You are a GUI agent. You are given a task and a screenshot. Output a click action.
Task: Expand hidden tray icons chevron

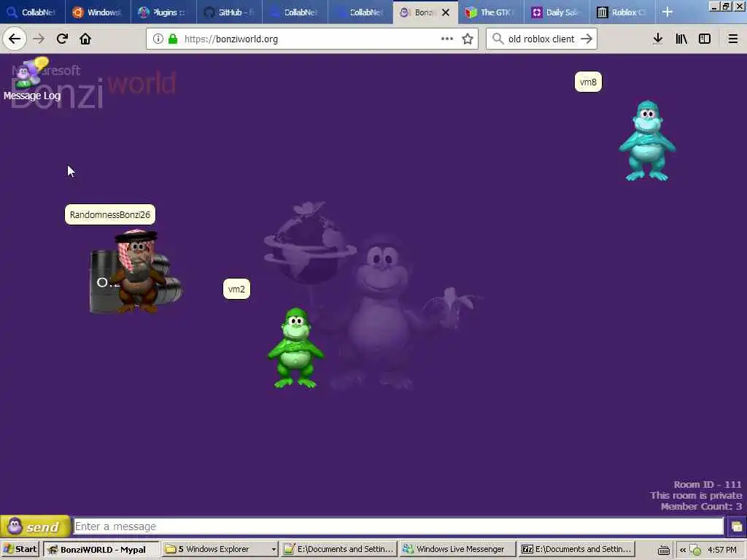682,550
